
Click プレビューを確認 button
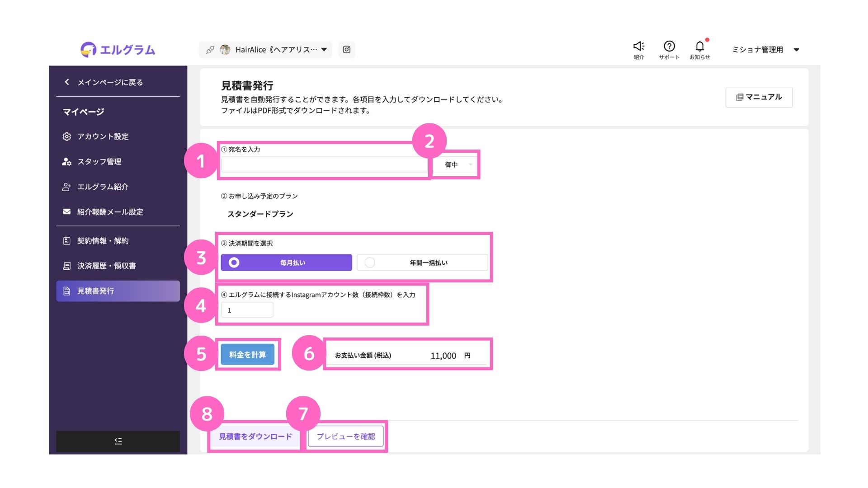point(346,436)
